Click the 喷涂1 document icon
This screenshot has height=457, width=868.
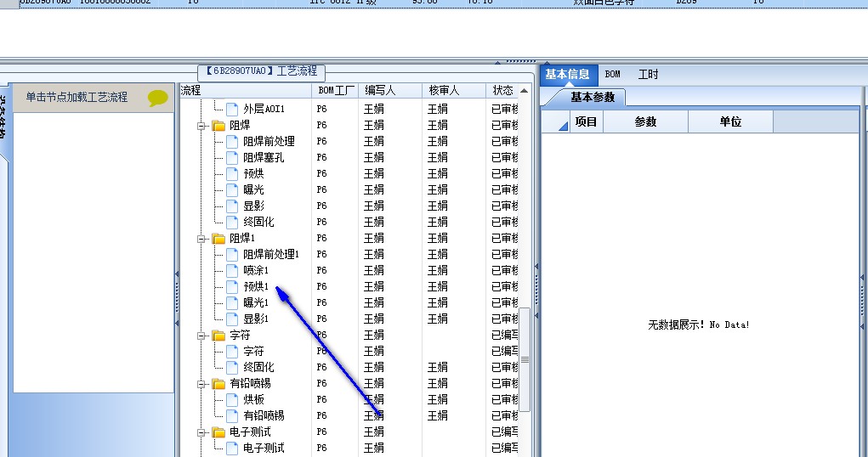[232, 271]
